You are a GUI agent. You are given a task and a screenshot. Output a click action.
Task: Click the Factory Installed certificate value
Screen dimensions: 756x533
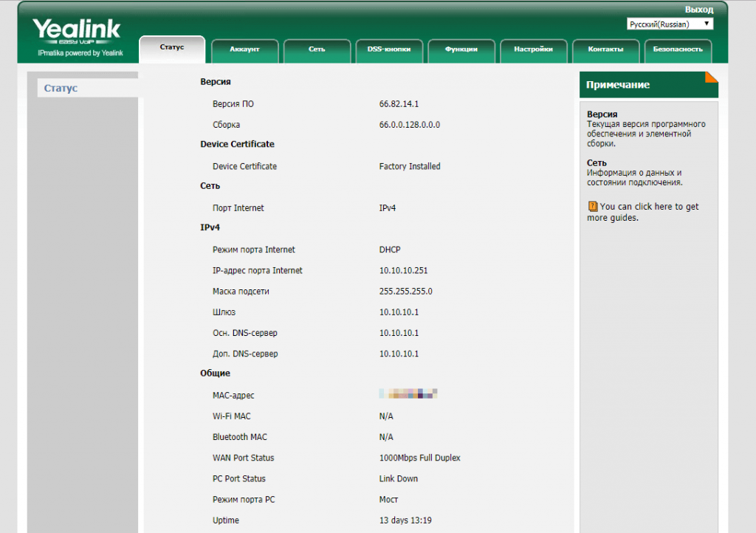[409, 166]
